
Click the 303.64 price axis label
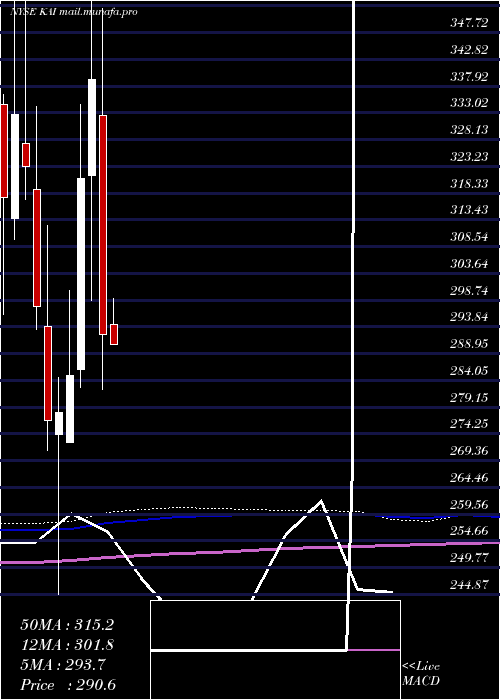(469, 264)
